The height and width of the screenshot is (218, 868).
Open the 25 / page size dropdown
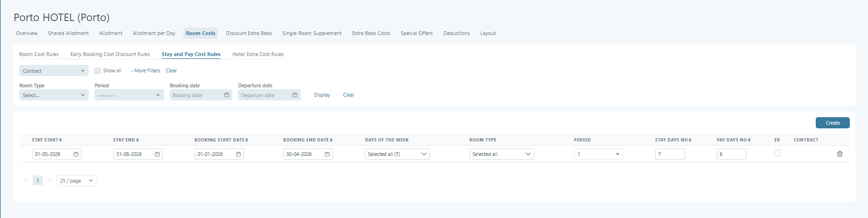77,181
